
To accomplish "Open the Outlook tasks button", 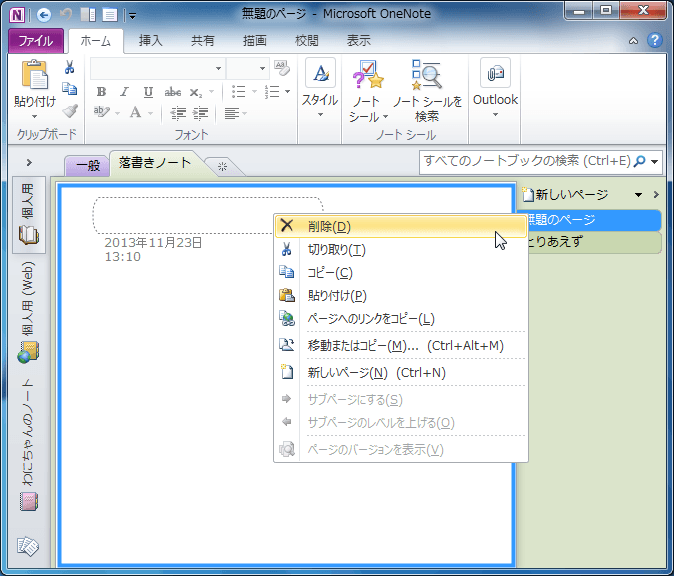I will [495, 88].
